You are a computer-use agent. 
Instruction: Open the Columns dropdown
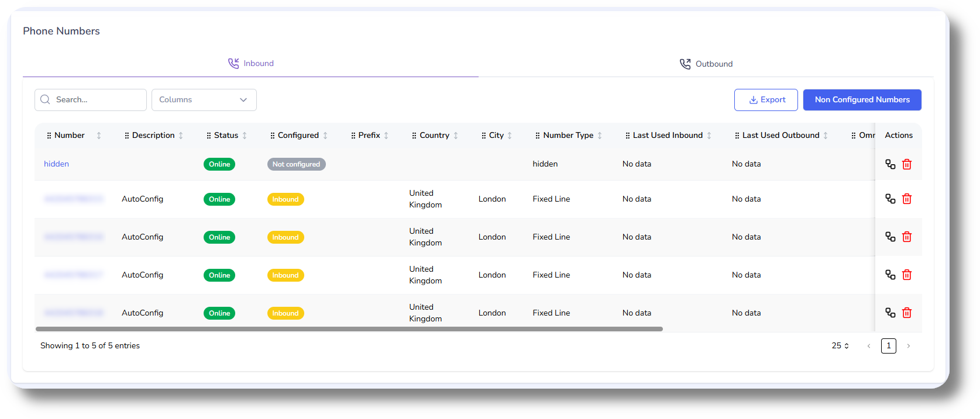[204, 100]
